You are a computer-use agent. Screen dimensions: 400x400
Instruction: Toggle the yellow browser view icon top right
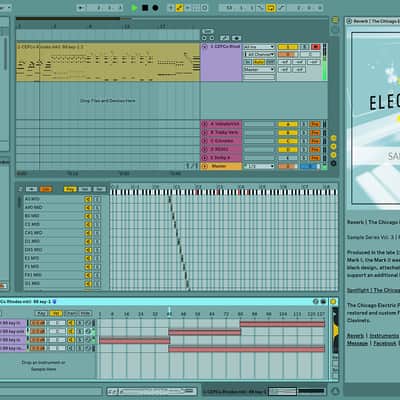coord(335,20)
